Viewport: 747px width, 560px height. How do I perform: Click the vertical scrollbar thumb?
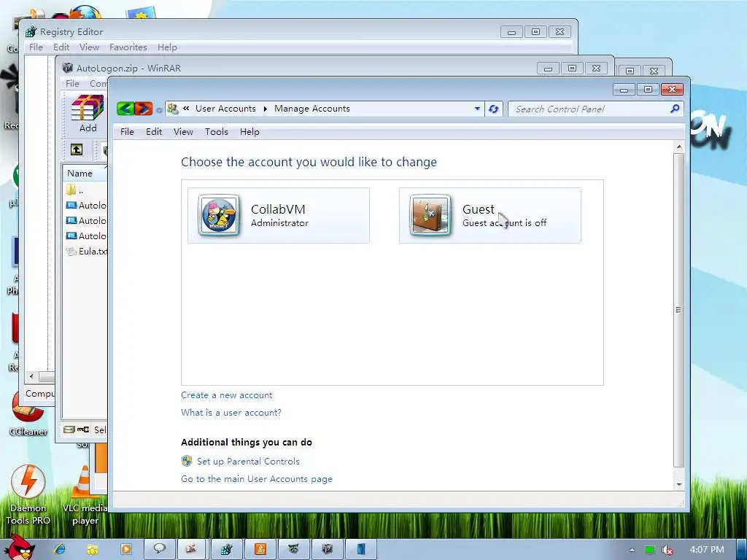coord(679,310)
